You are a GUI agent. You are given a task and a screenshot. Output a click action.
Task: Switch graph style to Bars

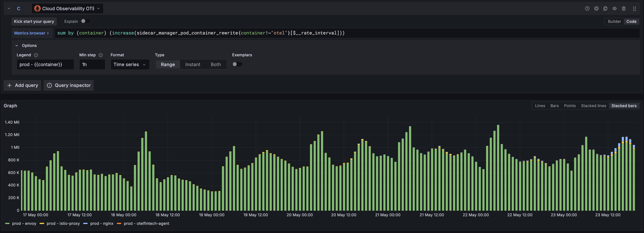[x=555, y=106]
